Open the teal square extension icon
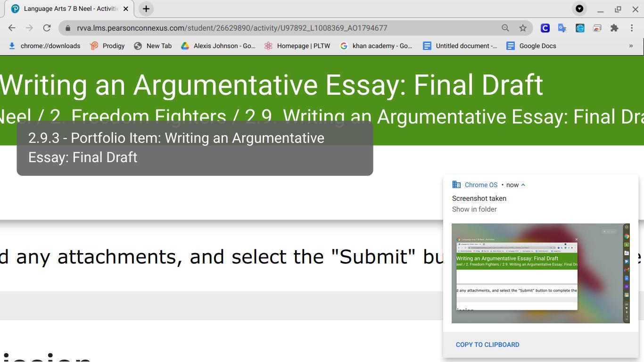The image size is (644, 362). tap(580, 28)
